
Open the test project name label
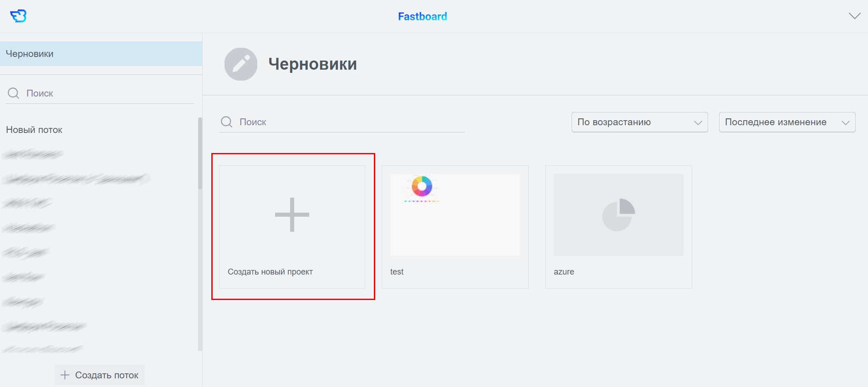click(x=397, y=272)
